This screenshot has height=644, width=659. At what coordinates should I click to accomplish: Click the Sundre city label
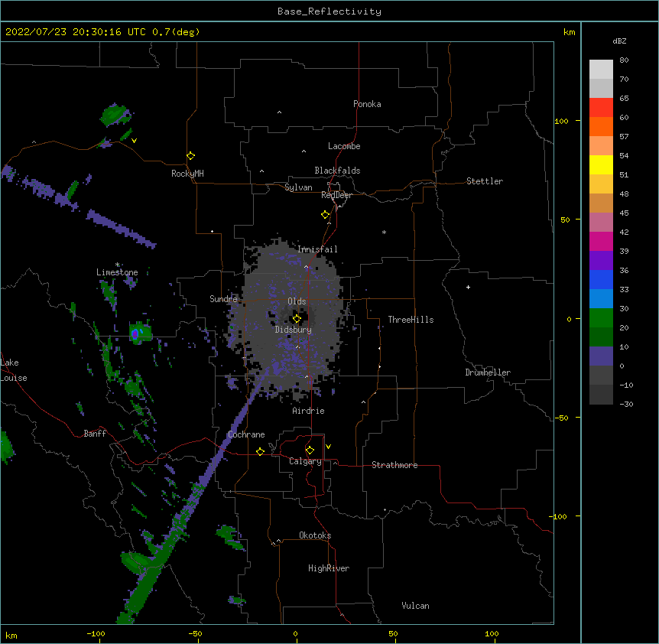[223, 299]
